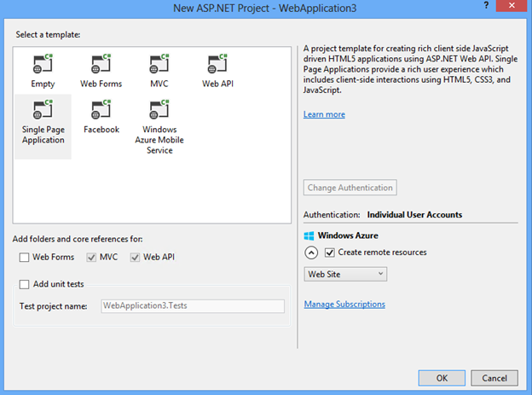The height and width of the screenshot is (395, 532).
Task: Choose the MVC template icon
Action: (x=159, y=64)
